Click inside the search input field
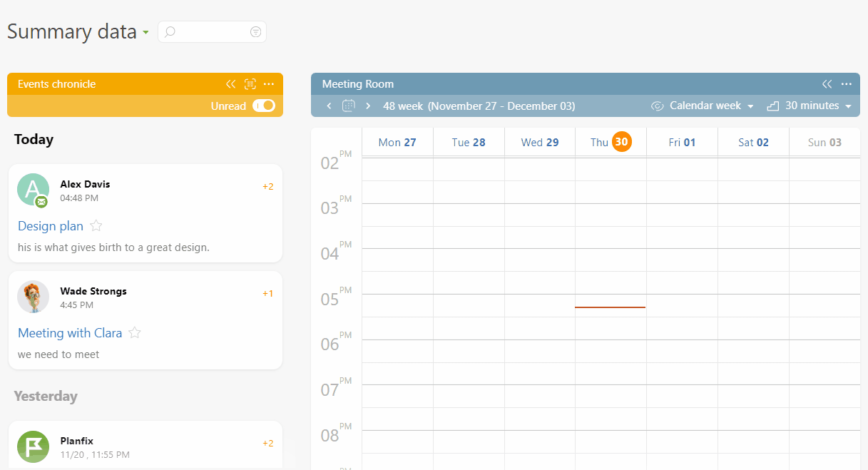This screenshot has width=868, height=470. (x=212, y=32)
